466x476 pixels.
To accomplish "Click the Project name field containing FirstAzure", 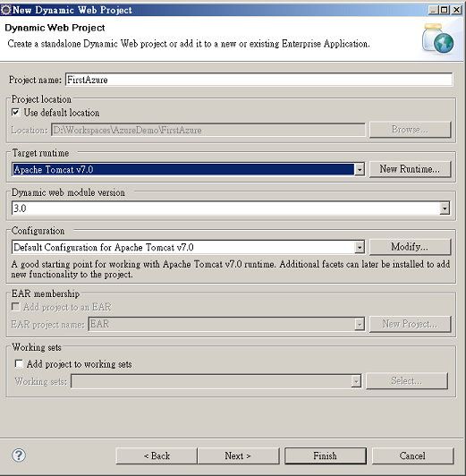I will [259, 80].
